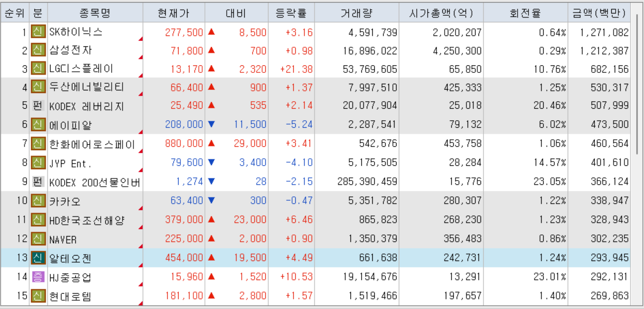Click the 신 badge icon for 현대로템

click(38, 295)
